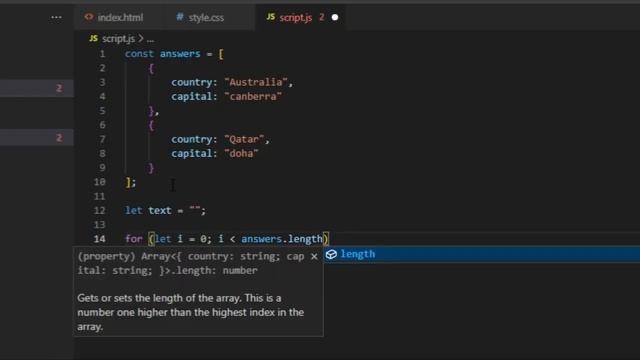Click the word "answers" on line 1
The width and height of the screenshot is (640, 360).
point(180,54)
